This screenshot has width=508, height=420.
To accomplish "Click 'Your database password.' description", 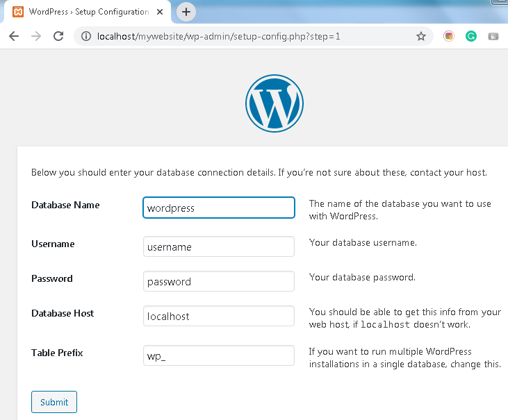I will [x=362, y=277].
